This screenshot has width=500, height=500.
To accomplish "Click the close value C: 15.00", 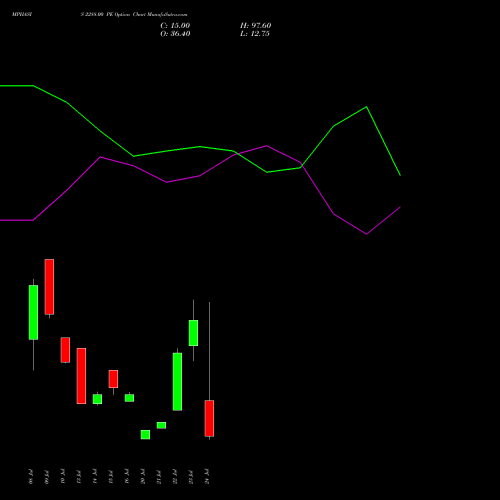I will pyautogui.click(x=175, y=26).
